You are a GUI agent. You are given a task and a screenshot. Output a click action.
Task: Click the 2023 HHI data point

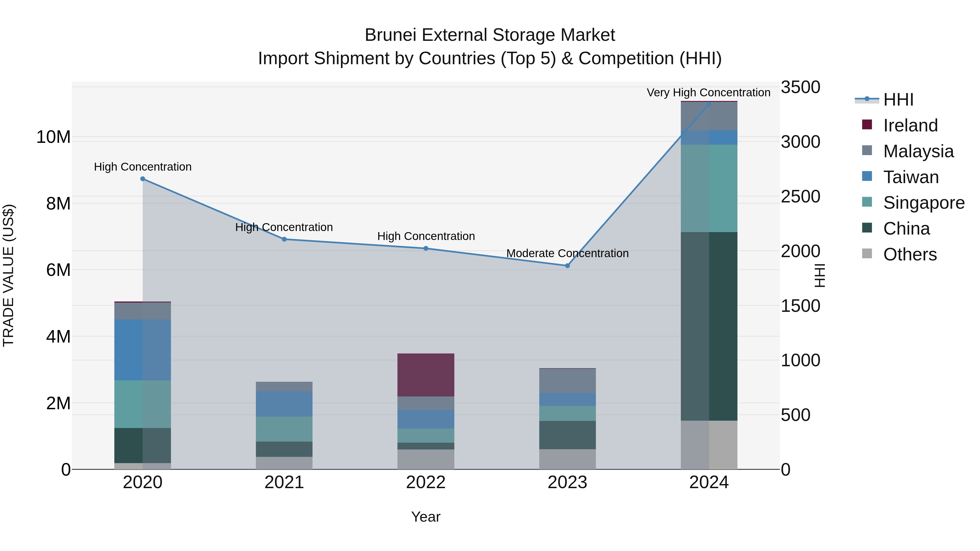click(x=568, y=266)
